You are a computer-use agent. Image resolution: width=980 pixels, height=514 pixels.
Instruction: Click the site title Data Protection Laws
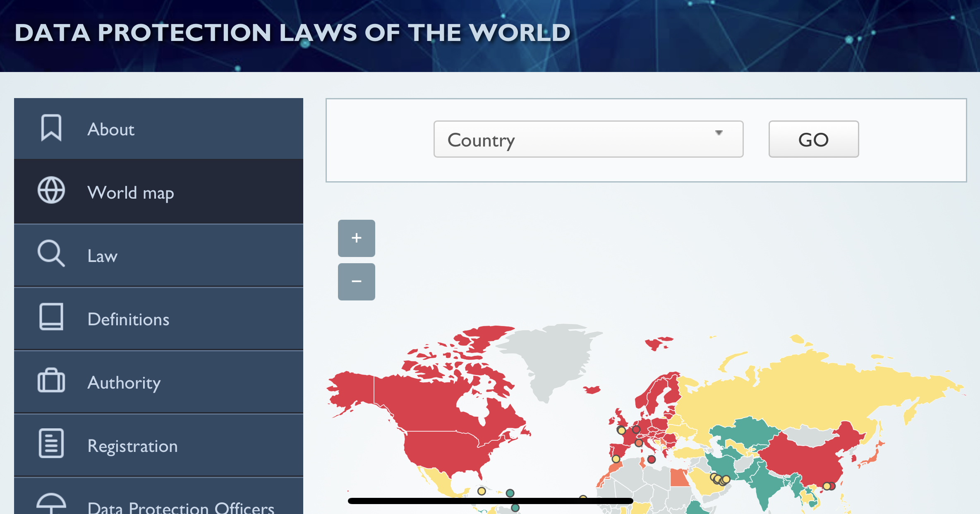(x=292, y=32)
